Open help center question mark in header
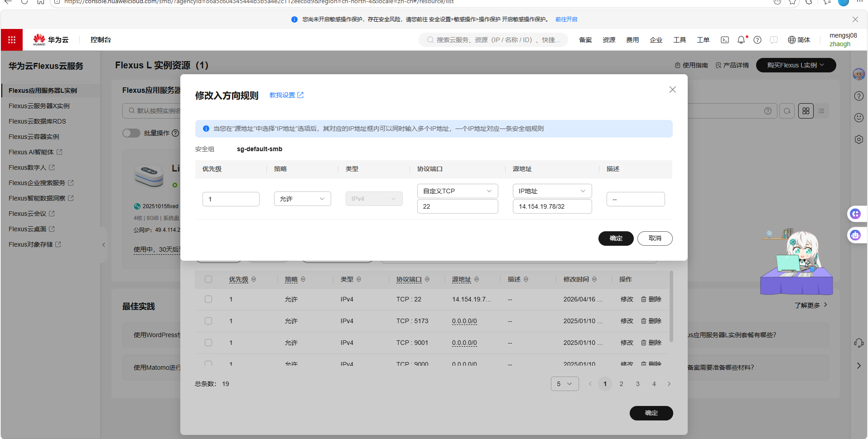Image resolution: width=868 pixels, height=439 pixels. point(757,40)
